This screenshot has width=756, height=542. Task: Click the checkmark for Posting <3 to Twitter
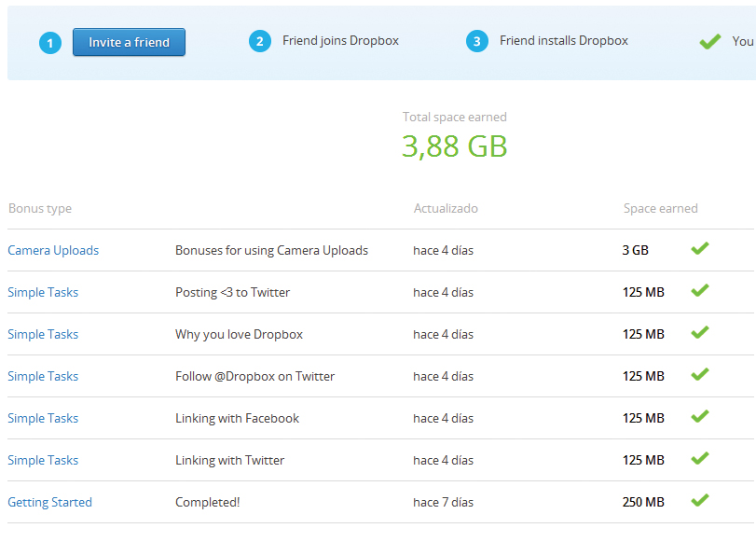(700, 290)
